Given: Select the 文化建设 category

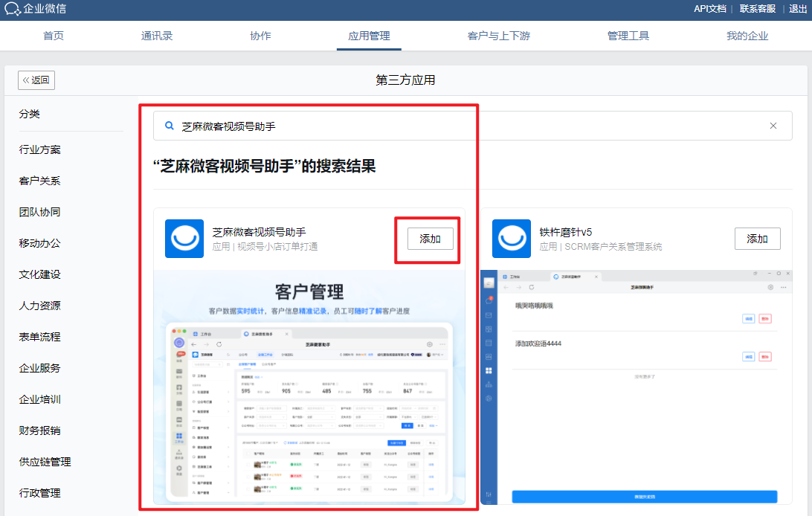Looking at the screenshot, I should tap(40, 274).
